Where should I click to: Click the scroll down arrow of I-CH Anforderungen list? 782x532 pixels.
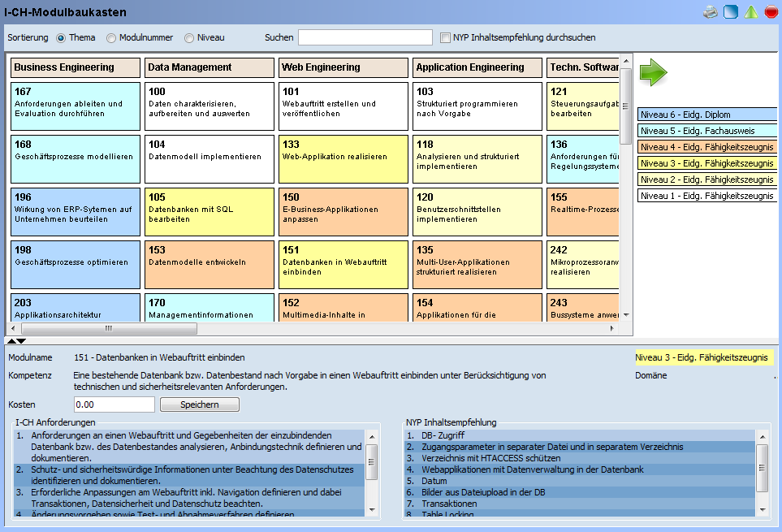pos(372,509)
